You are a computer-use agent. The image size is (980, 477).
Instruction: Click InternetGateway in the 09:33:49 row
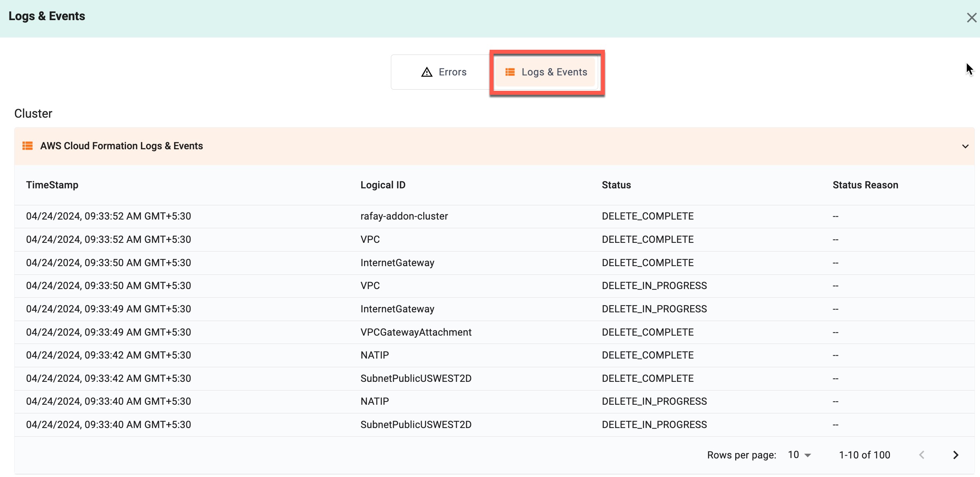pyautogui.click(x=397, y=309)
